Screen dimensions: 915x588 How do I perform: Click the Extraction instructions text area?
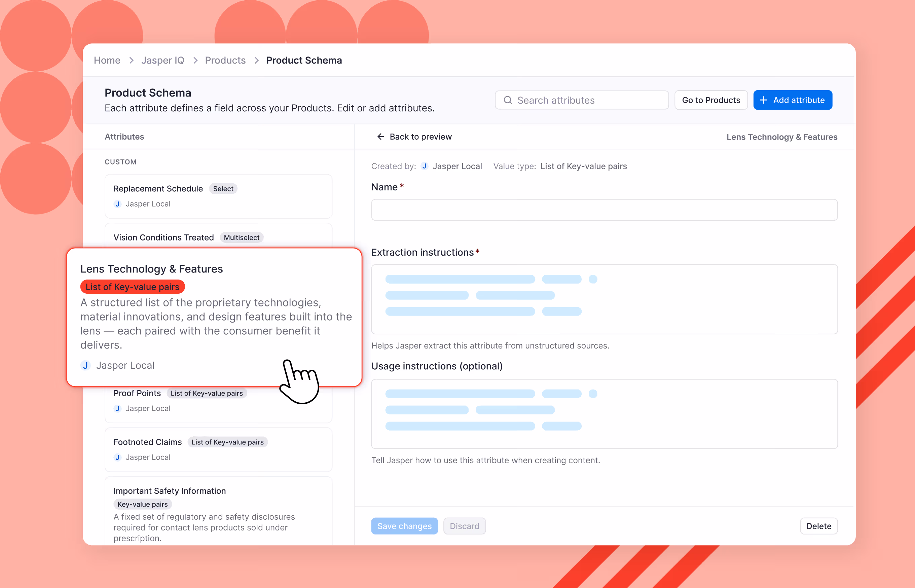604,299
